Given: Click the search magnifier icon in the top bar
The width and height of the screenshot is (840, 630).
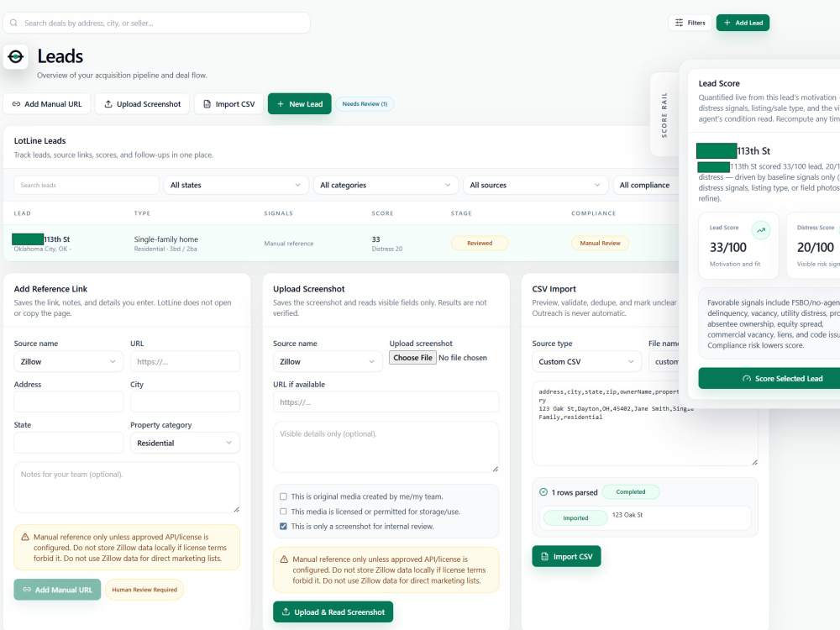Looking at the screenshot, I should click(13, 23).
